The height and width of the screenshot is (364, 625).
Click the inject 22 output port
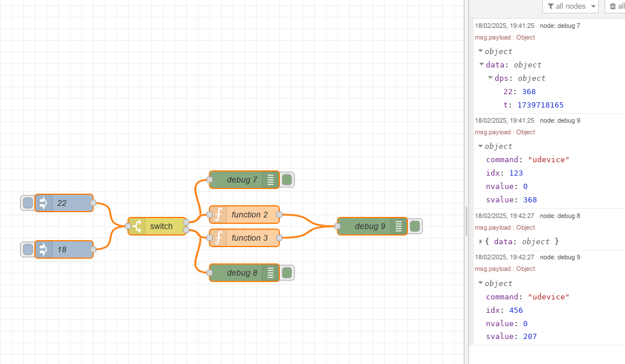click(x=93, y=203)
